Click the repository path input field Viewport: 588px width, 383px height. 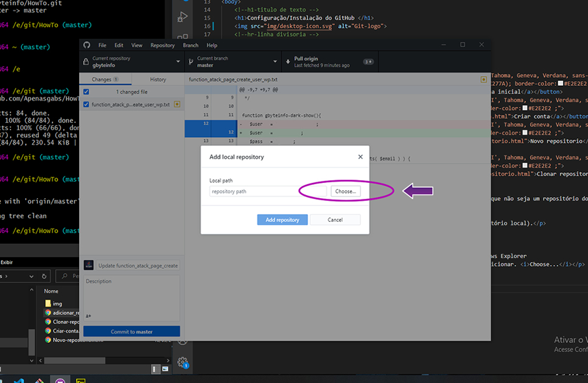pos(268,191)
